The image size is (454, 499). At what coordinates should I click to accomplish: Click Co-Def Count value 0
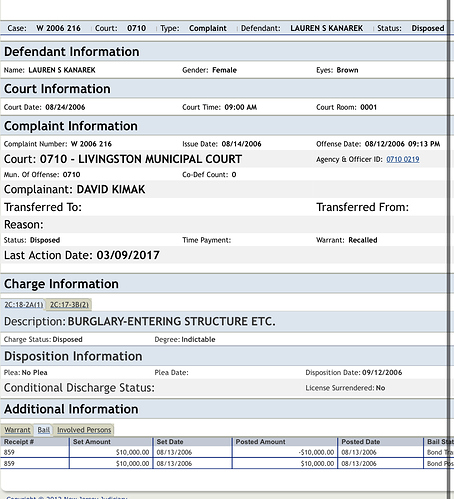click(x=234, y=175)
